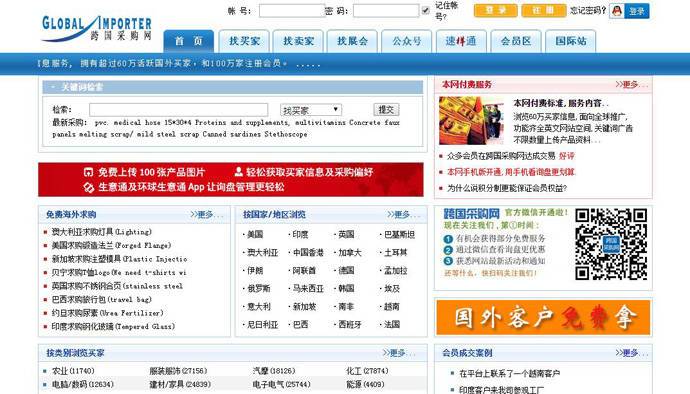This screenshot has width=690, height=394.
Task: Click the Global Importer site logo
Action: point(96,29)
